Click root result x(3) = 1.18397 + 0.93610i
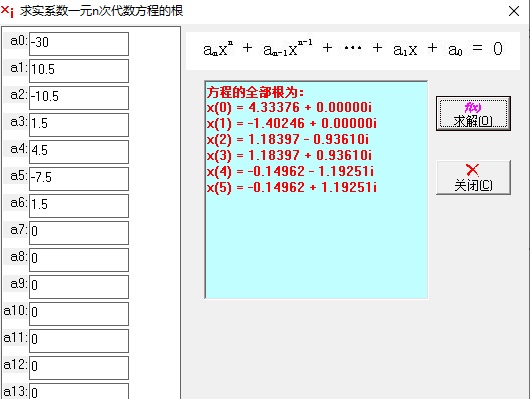Image resolution: width=530 pixels, height=399 pixels. pos(289,156)
